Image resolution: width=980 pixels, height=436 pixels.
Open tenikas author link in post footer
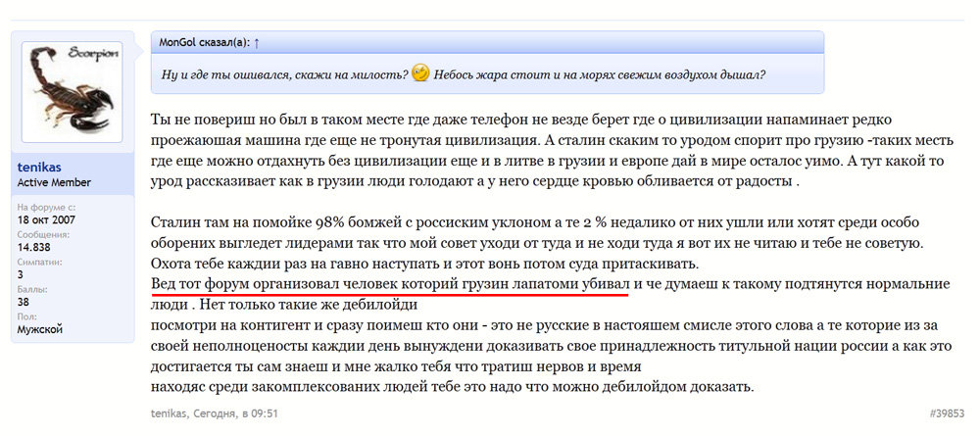(171, 413)
